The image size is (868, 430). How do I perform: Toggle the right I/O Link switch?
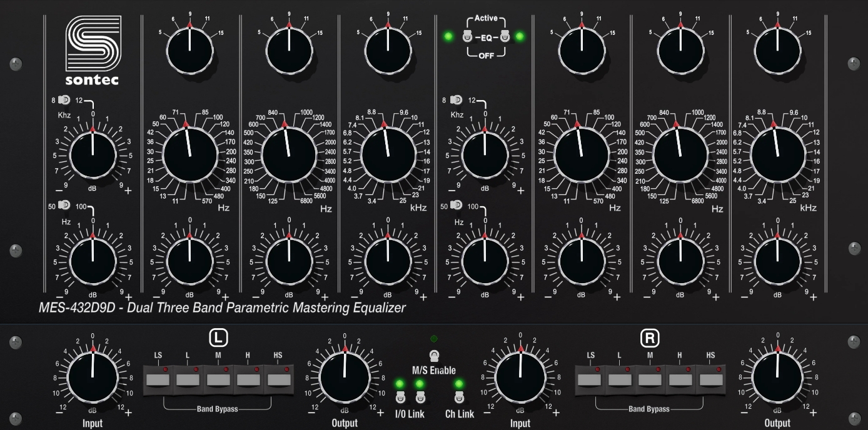(x=420, y=397)
